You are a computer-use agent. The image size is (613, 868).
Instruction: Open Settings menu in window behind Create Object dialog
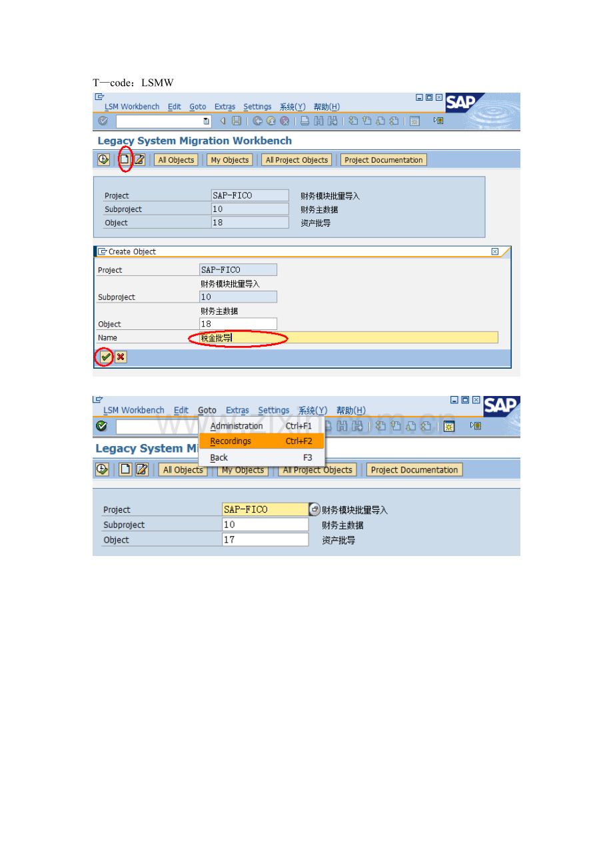[x=257, y=107]
